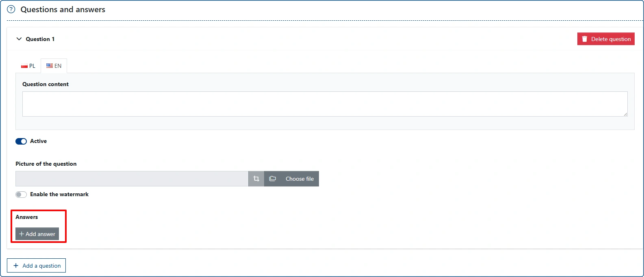Click the Delete question button
The height and width of the screenshot is (277, 644).
point(606,39)
